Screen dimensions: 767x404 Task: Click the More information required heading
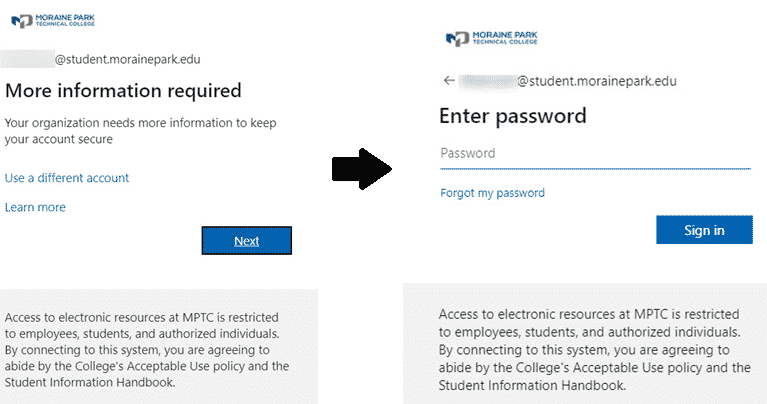coord(123,91)
